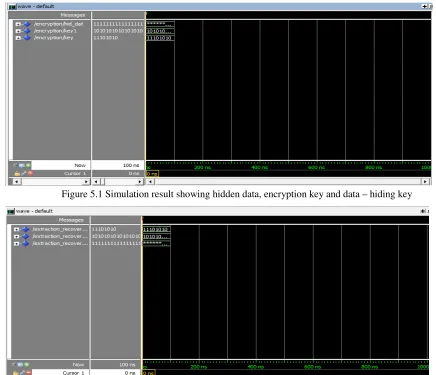
Task: Expand first extraction_recover signal valued 11101010
Action: click(x=16, y=229)
